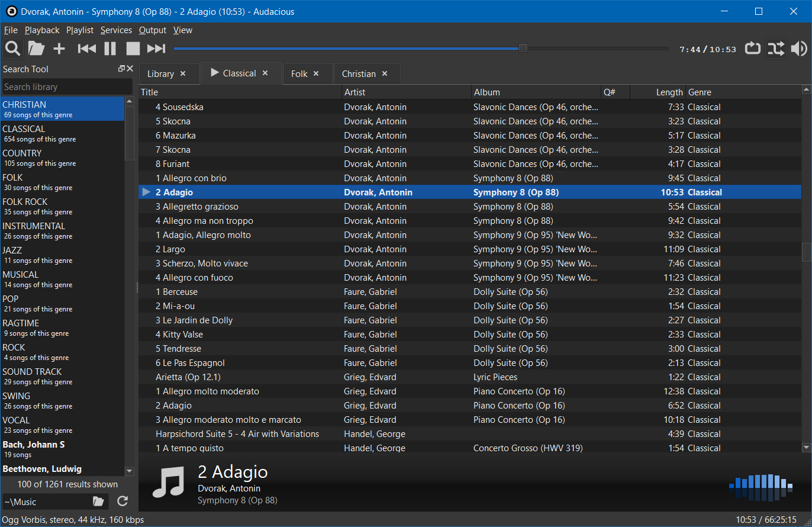Click the Search library input field

67,87
